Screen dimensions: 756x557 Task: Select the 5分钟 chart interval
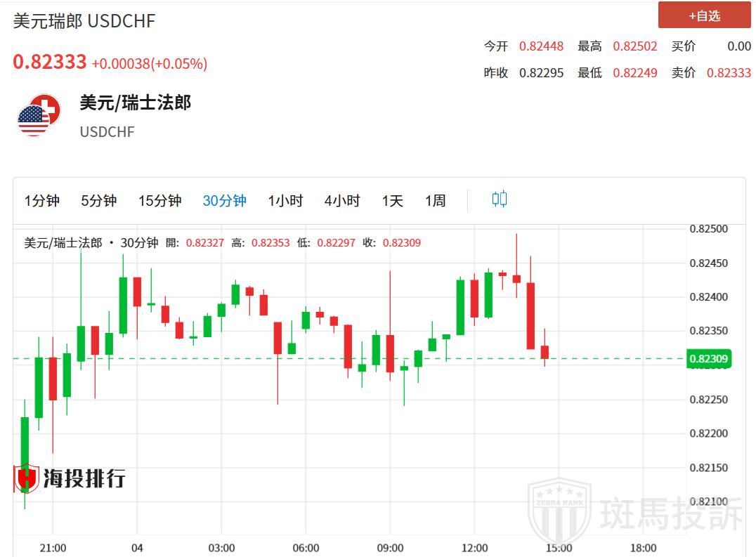(x=98, y=201)
